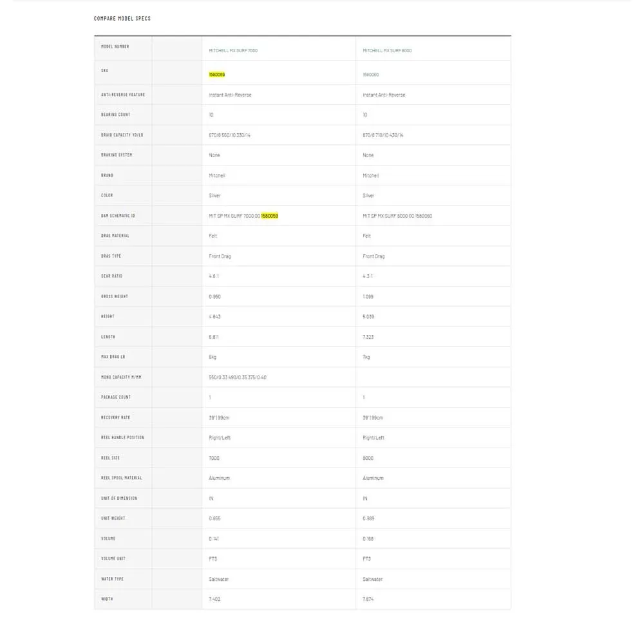This screenshot has width=644, height=644.
Task: Click the 4.3:1 gear ratio value
Action: [x=368, y=276]
